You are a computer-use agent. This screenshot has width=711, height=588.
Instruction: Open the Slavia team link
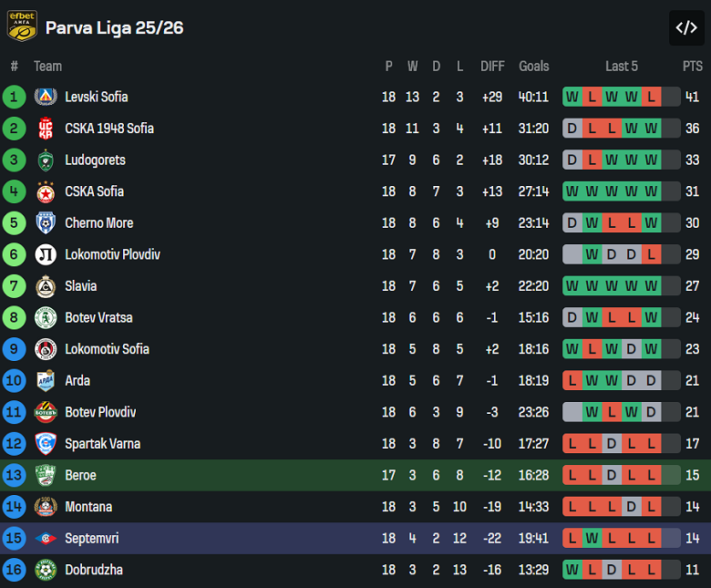click(80, 286)
